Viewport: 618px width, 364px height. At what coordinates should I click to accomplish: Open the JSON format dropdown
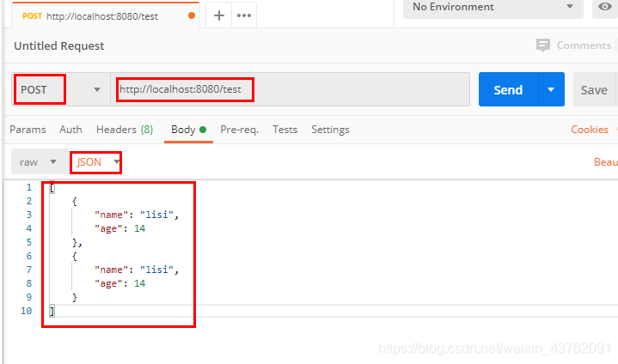coord(95,162)
